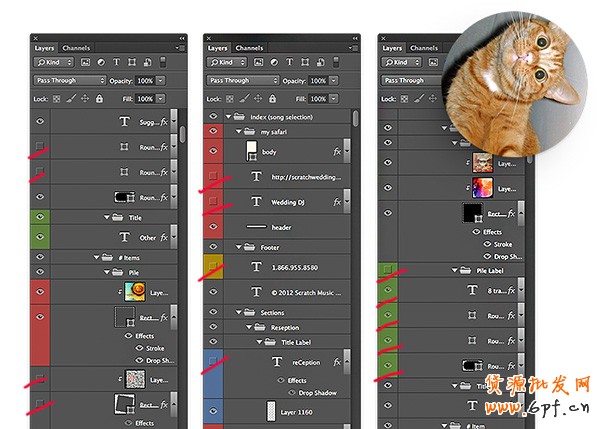600x429 pixels.
Task: Select the '1.866.955.8580' text layer
Action: tap(291, 268)
